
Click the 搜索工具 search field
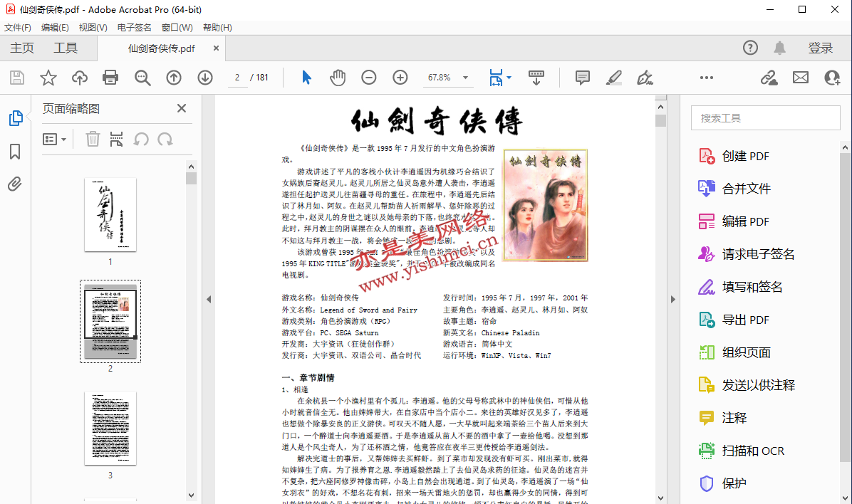click(766, 118)
